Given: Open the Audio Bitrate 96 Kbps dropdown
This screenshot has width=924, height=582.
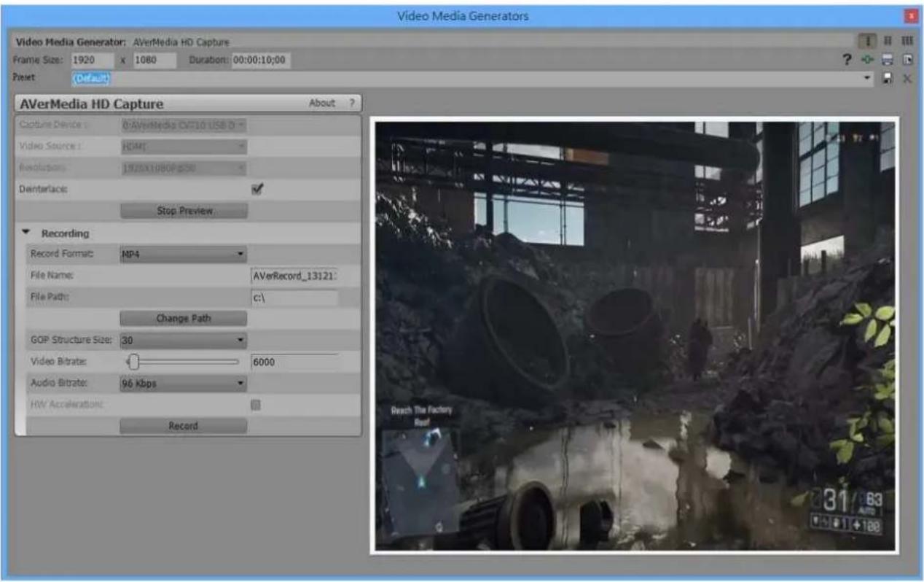Looking at the screenshot, I should tap(183, 383).
